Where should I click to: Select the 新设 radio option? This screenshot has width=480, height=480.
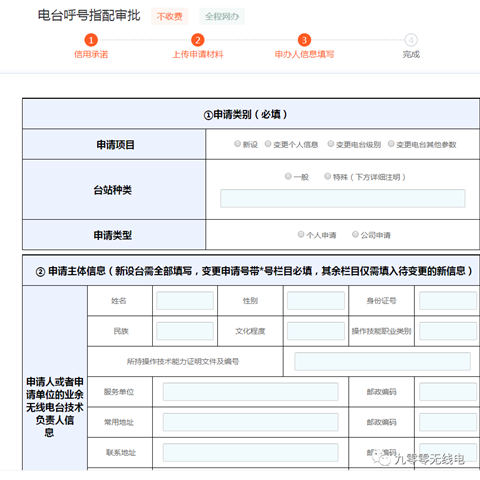237,144
